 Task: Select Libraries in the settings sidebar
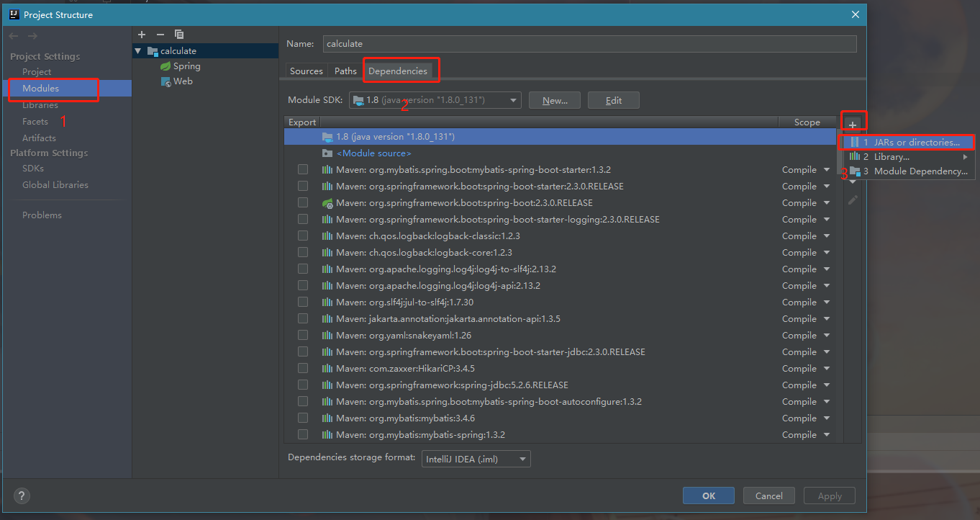tap(40, 105)
